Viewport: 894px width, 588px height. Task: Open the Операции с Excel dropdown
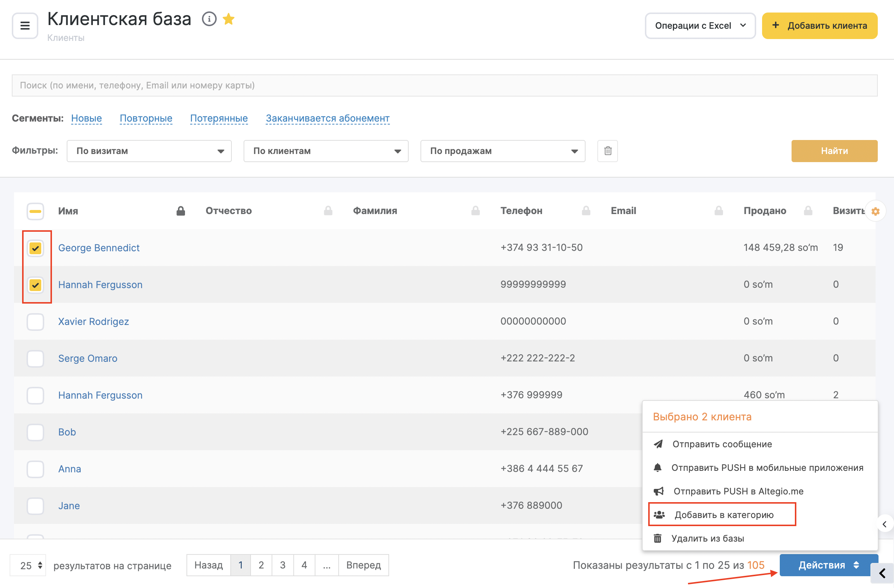click(700, 25)
